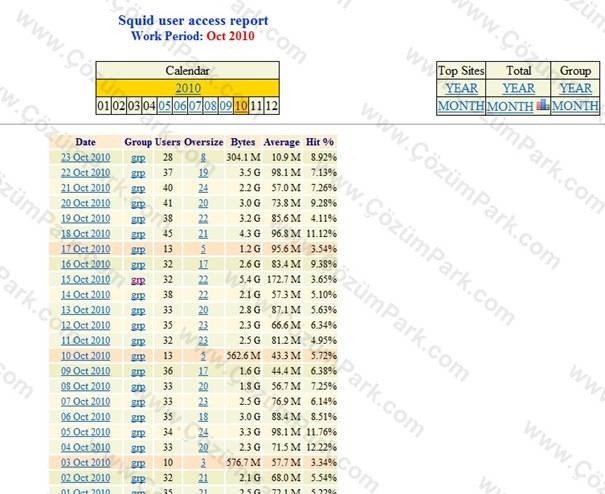Open Top Sites YEAR report

[x=461, y=88]
